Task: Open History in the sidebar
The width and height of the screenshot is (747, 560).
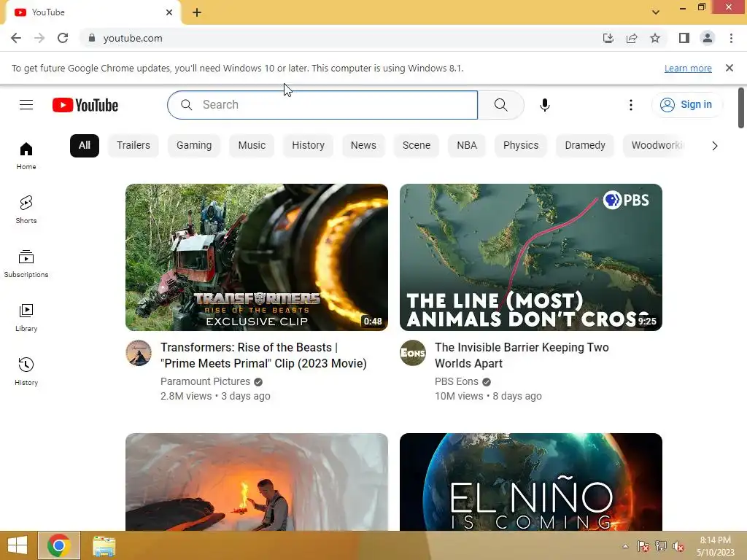Action: pos(26,371)
